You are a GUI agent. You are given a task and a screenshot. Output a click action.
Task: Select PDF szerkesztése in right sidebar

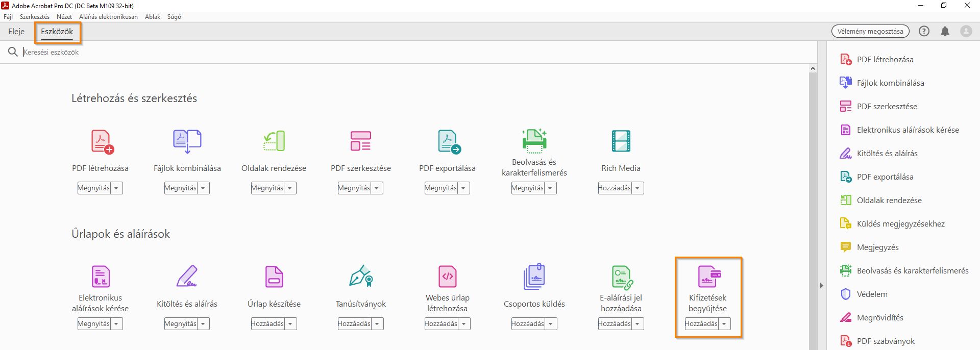click(878, 107)
